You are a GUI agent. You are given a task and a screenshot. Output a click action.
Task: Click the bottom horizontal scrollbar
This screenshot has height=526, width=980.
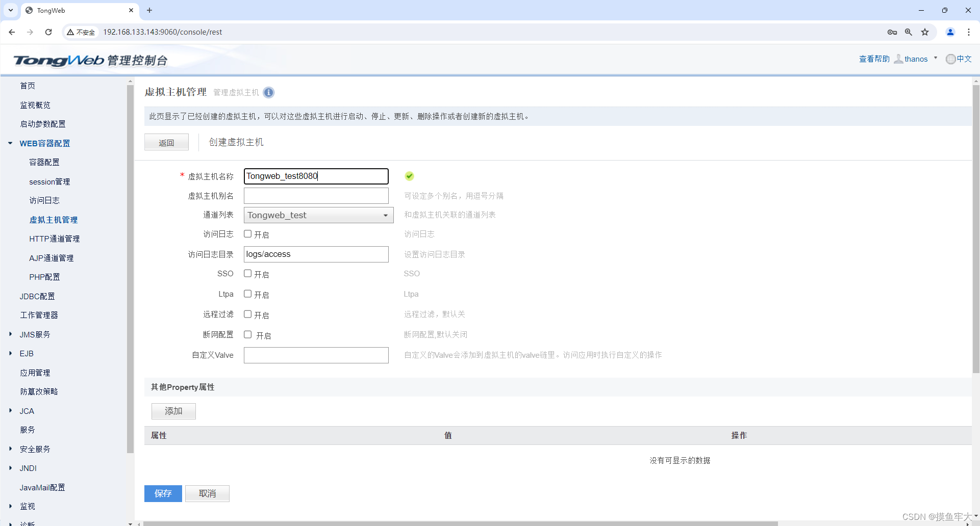coord(460,523)
